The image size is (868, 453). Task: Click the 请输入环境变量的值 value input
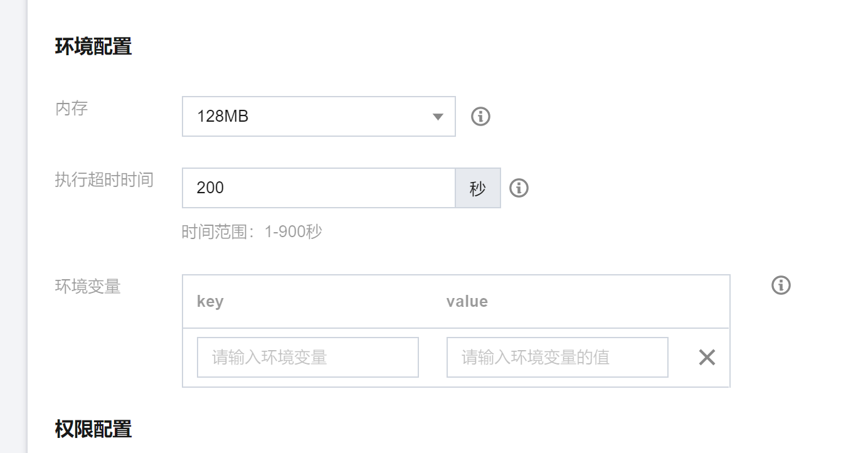tap(558, 358)
